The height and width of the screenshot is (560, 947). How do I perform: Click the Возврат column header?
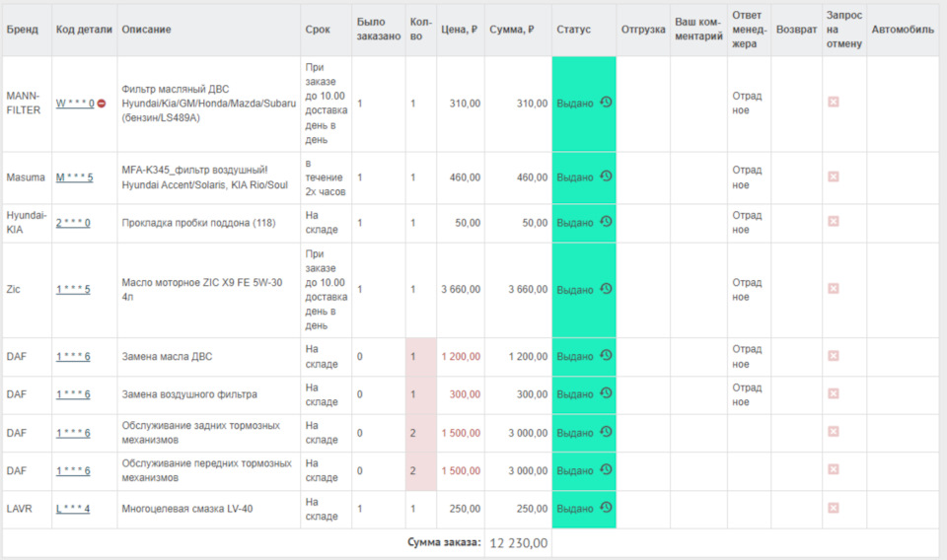click(796, 29)
